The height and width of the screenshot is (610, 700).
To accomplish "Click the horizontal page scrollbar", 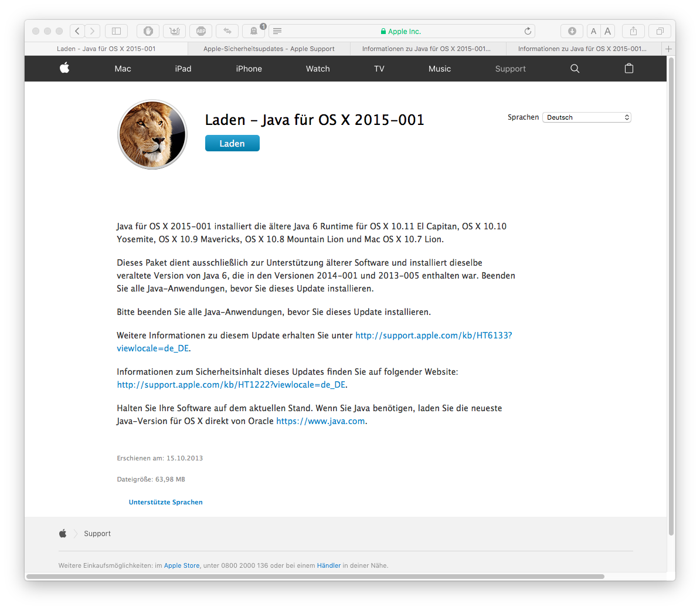I will (315, 577).
